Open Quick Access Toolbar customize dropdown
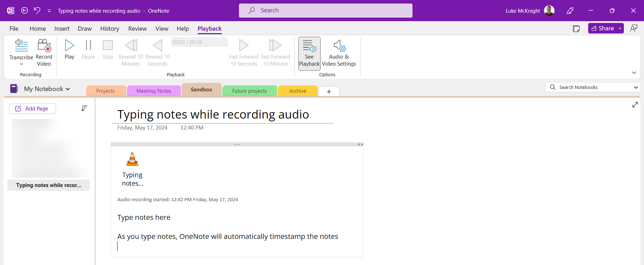The height and width of the screenshot is (265, 644). [49, 11]
